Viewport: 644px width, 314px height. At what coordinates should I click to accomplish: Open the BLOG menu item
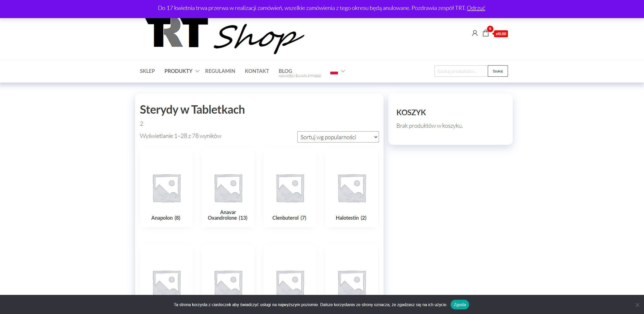285,71
